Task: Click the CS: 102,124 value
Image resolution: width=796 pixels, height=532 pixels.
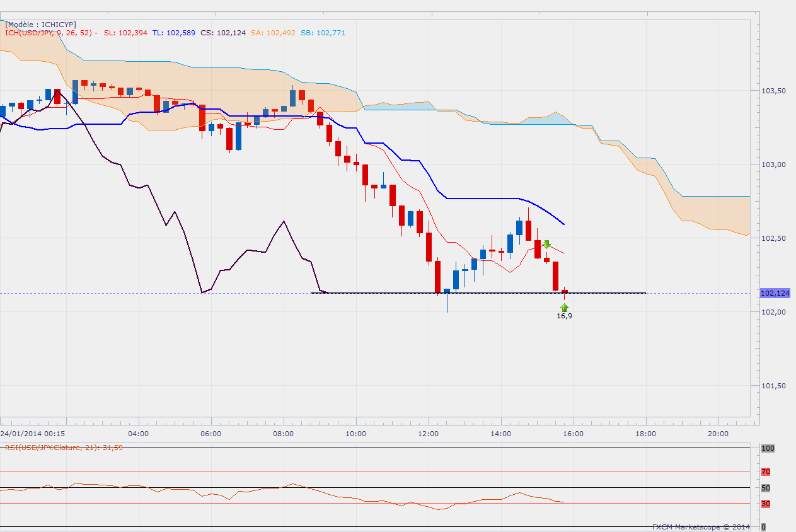Action: 223,33
